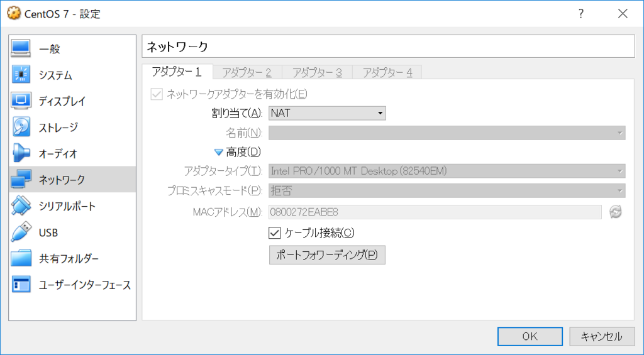Click the オーディオ speaker icon
644x355 pixels.
coord(21,153)
